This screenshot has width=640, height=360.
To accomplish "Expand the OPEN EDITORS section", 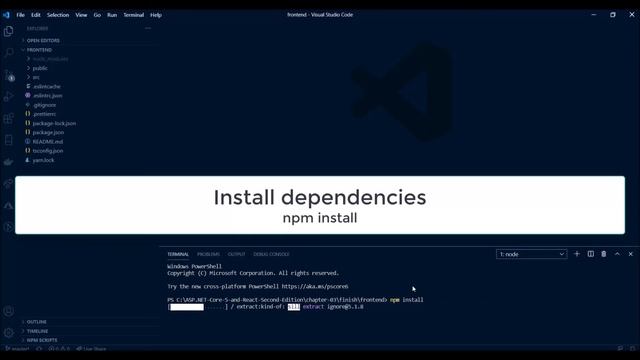I will click(x=43, y=40).
